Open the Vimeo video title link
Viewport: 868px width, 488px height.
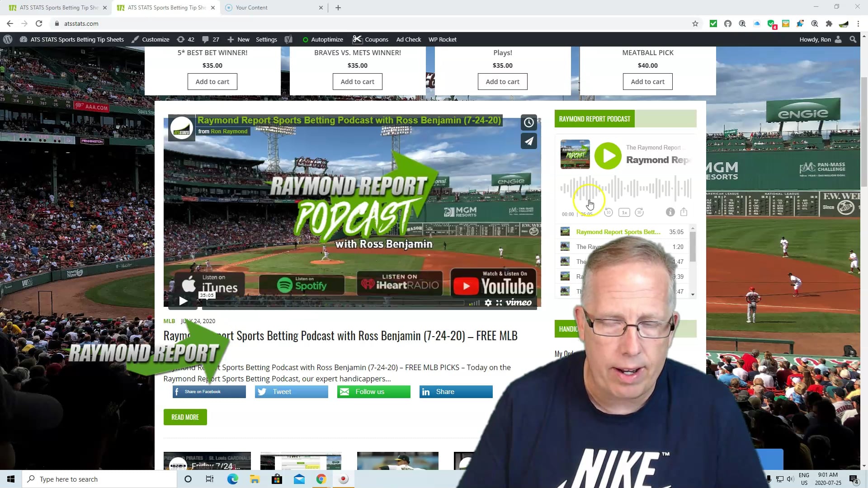point(349,120)
